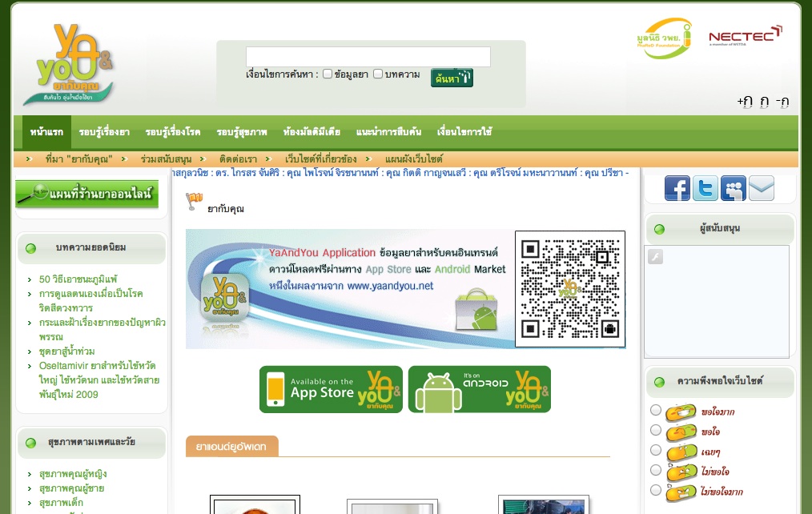Open the แผนผังเว็บไซต์ sitemap link

[414, 159]
